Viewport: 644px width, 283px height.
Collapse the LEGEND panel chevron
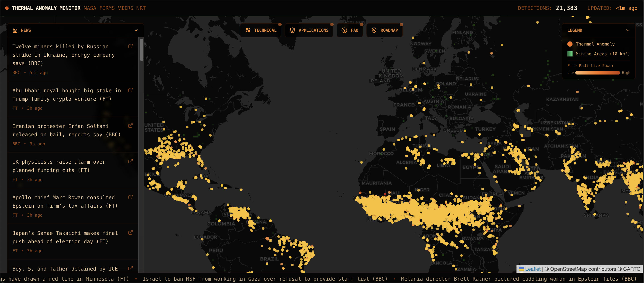[628, 30]
